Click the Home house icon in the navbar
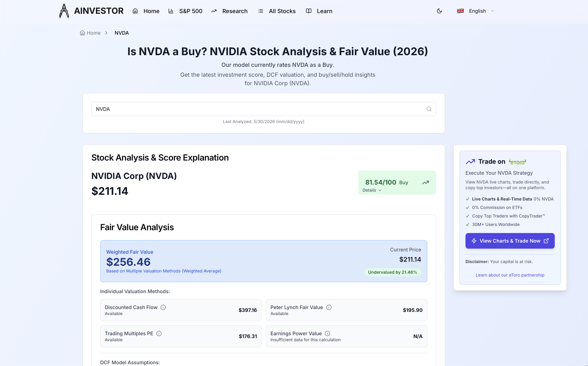Viewport: 588px width, 366px height. pos(135,11)
